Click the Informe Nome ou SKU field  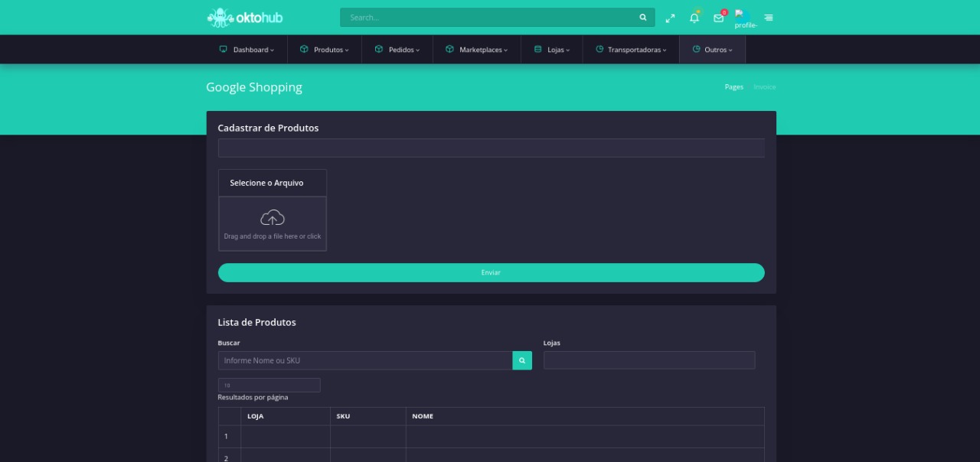tap(365, 360)
